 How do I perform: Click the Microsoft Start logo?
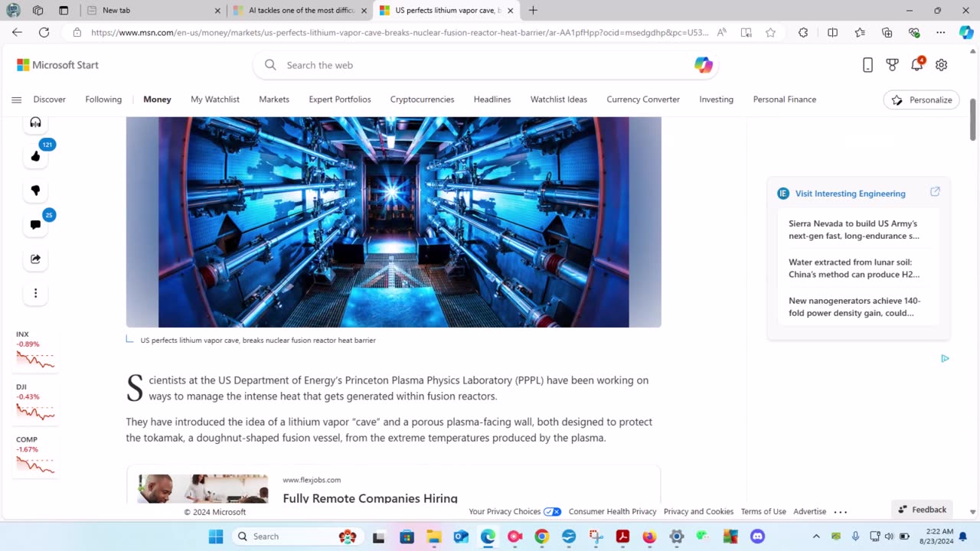[57, 65]
